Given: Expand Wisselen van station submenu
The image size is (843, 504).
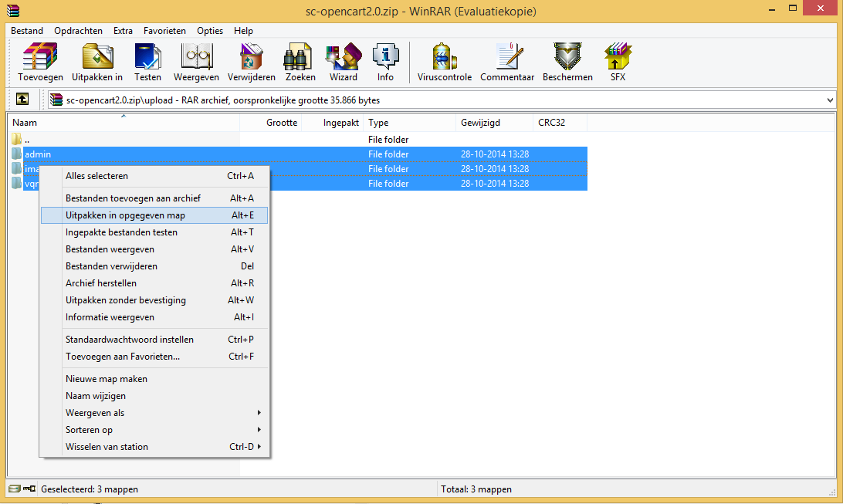Looking at the screenshot, I should (x=154, y=447).
